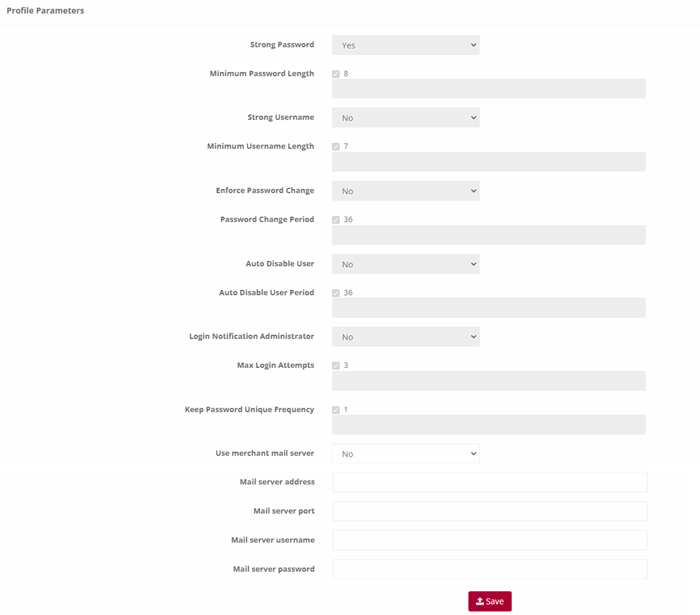Open the Strong Username dropdown
Image resolution: width=700 pixels, height=615 pixels.
click(x=406, y=117)
